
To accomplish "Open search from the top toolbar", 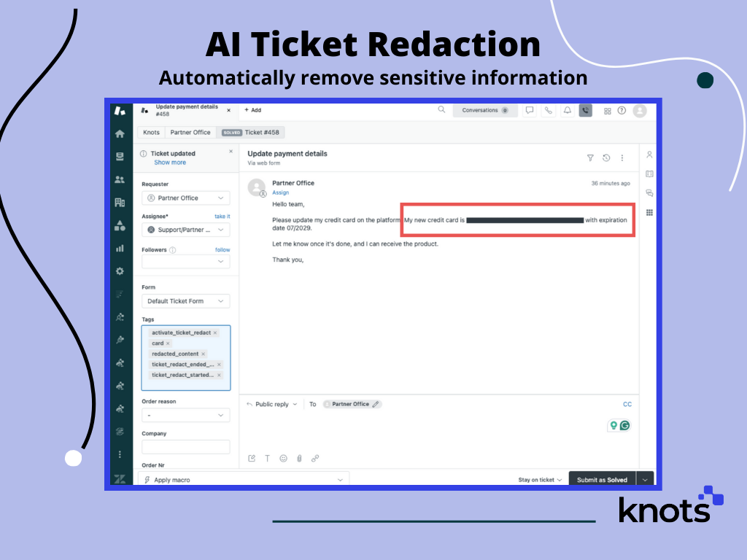I will click(x=442, y=110).
